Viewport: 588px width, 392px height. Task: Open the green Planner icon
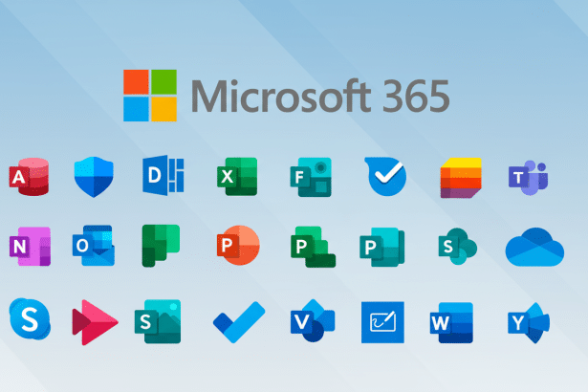point(161,246)
